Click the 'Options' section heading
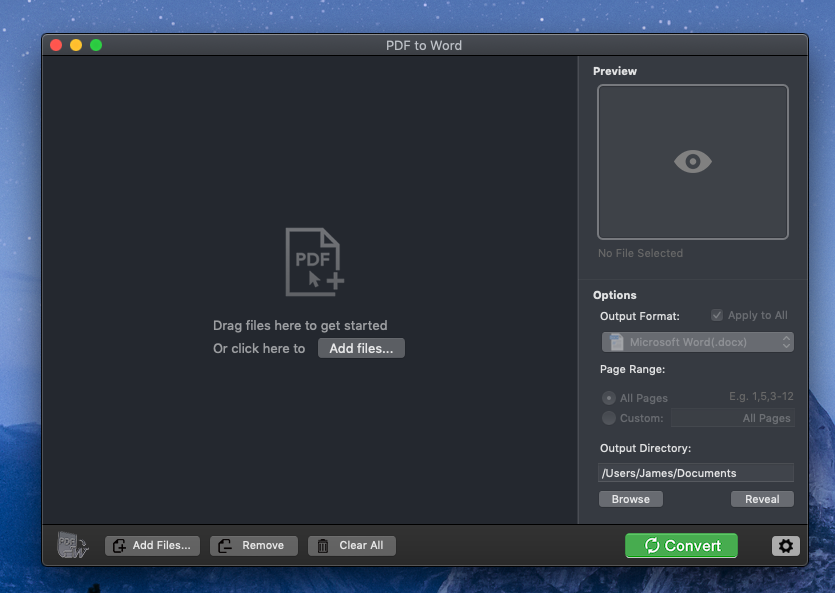This screenshot has height=593, width=835. [615, 295]
